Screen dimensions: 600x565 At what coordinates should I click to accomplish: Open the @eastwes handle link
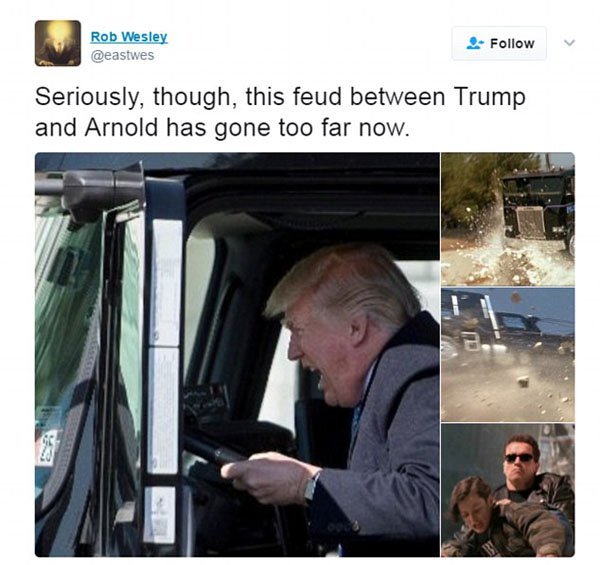(122, 55)
